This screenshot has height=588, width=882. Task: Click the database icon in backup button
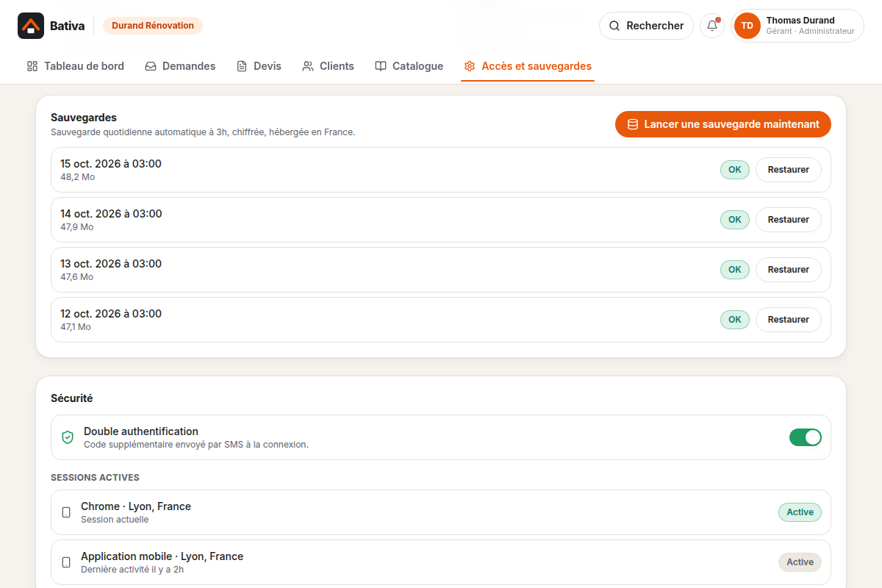[x=633, y=124]
